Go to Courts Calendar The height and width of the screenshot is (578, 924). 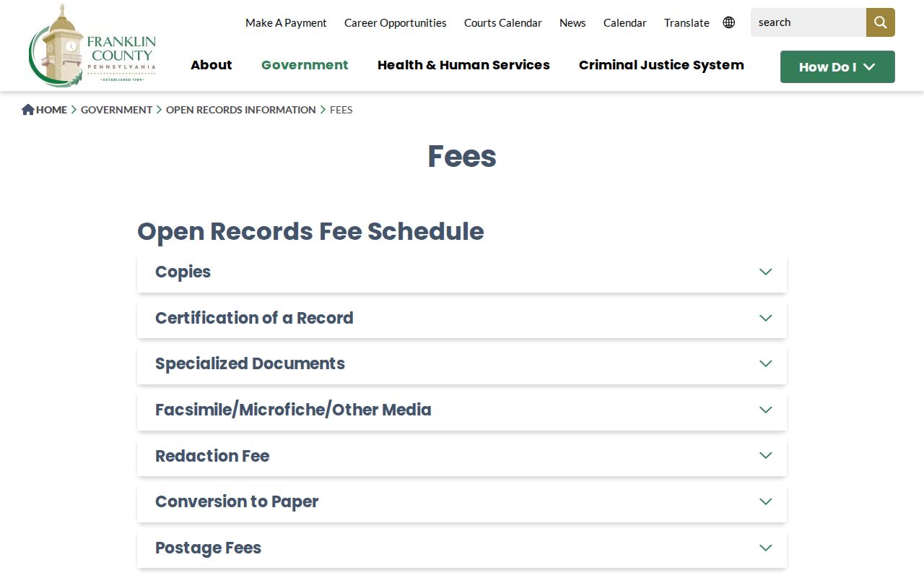point(503,22)
